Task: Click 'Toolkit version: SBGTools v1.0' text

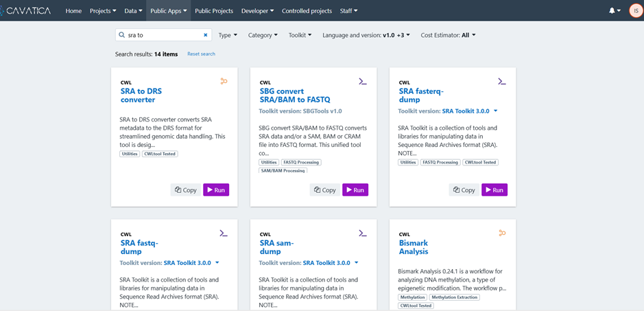Action: point(300,111)
